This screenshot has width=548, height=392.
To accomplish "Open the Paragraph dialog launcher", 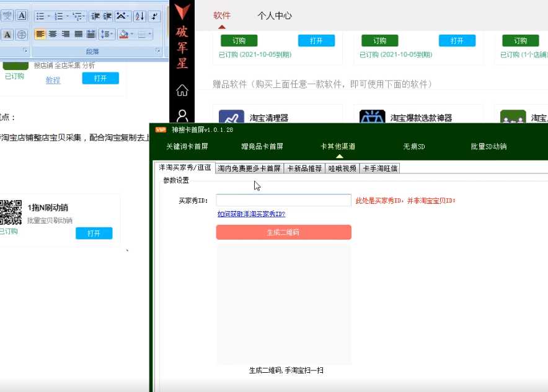I will tap(157, 51).
